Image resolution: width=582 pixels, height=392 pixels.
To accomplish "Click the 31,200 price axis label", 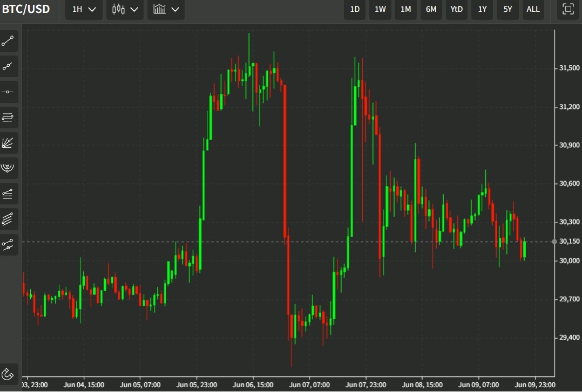I will 570,107.
